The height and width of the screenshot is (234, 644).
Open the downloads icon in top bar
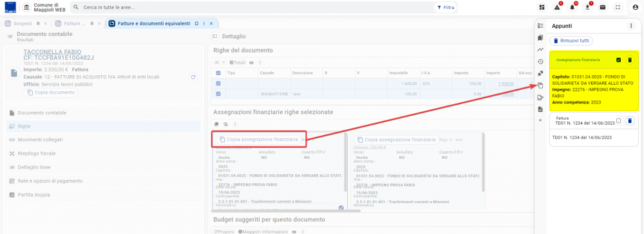click(587, 7)
